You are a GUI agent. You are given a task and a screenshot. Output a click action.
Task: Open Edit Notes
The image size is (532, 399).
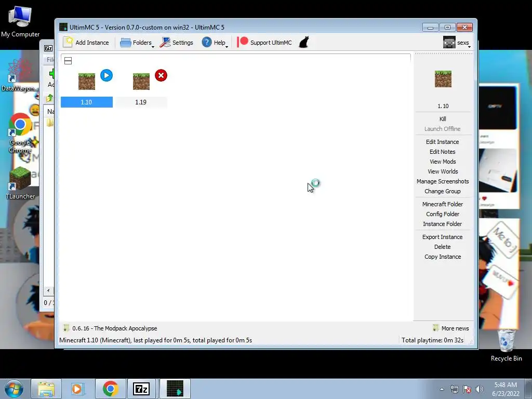[x=443, y=152]
